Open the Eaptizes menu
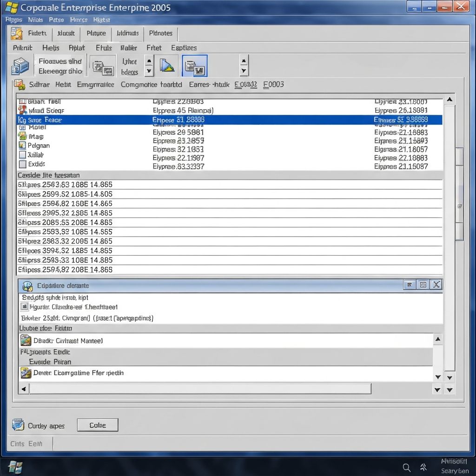Image resolution: width=476 pixels, height=476 pixels. 184,48
